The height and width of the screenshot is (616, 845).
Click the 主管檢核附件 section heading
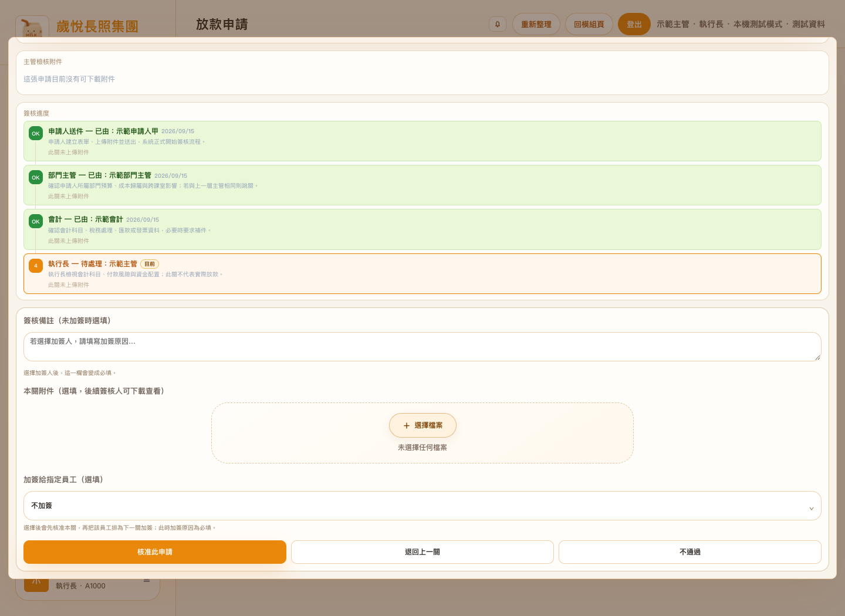pos(43,62)
